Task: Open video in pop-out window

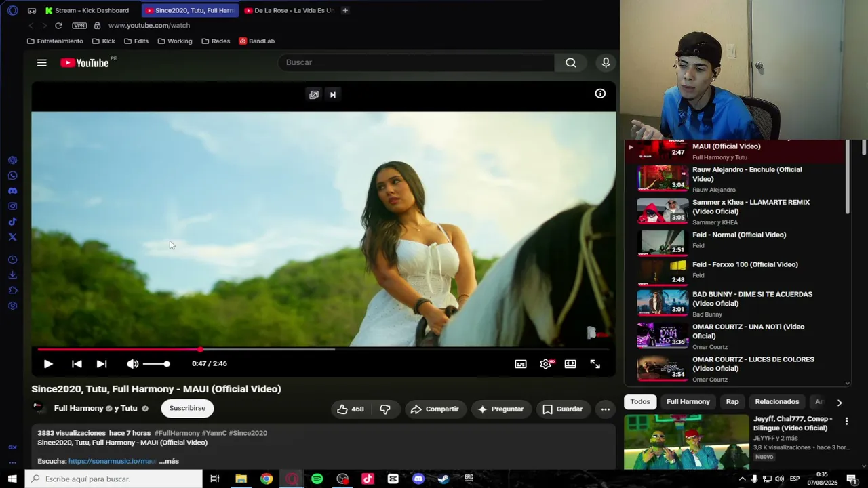Action: (313, 94)
